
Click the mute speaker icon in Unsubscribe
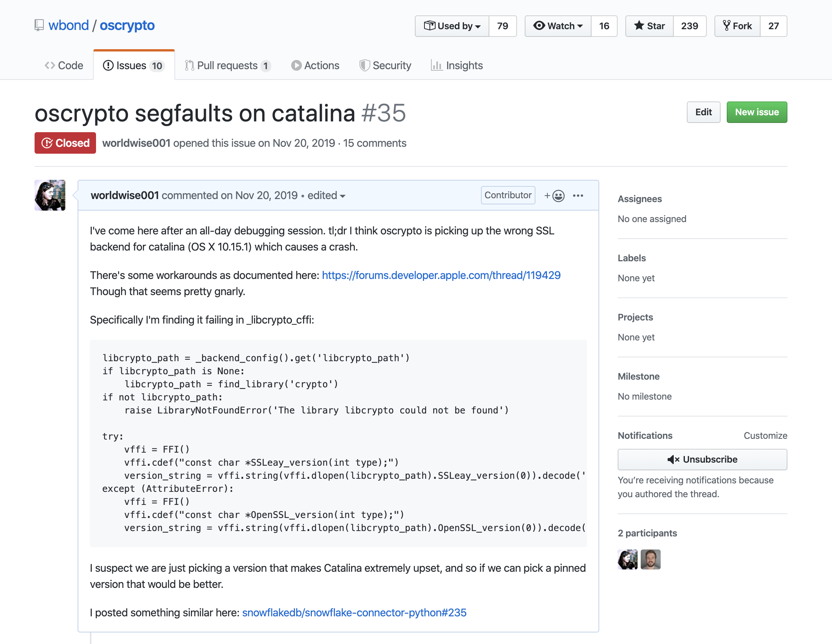coord(674,460)
